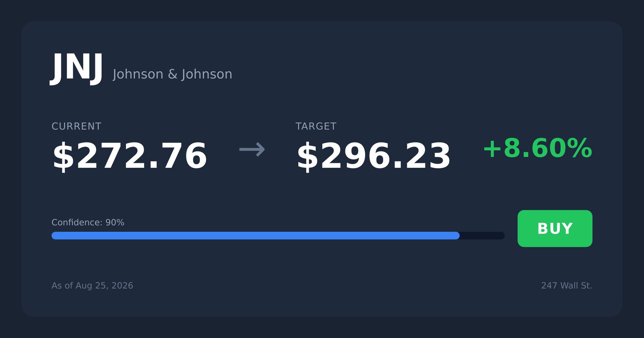Click the green +8.60% upside figure
This screenshot has width=644, height=338.
click(537, 148)
